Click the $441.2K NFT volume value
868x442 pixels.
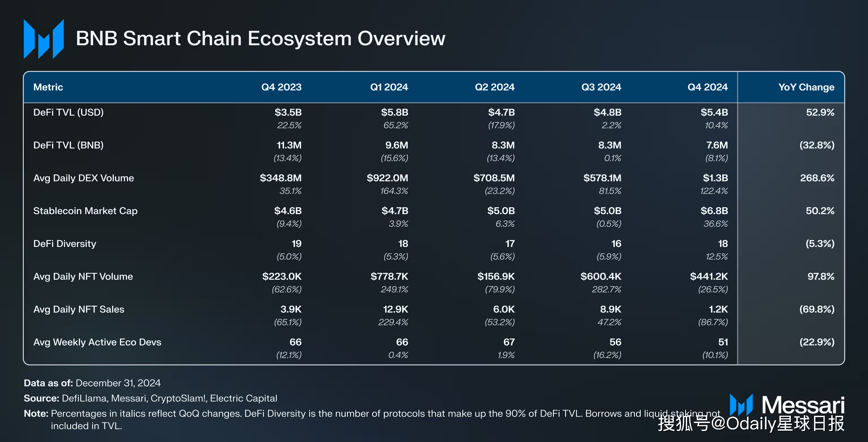click(709, 276)
